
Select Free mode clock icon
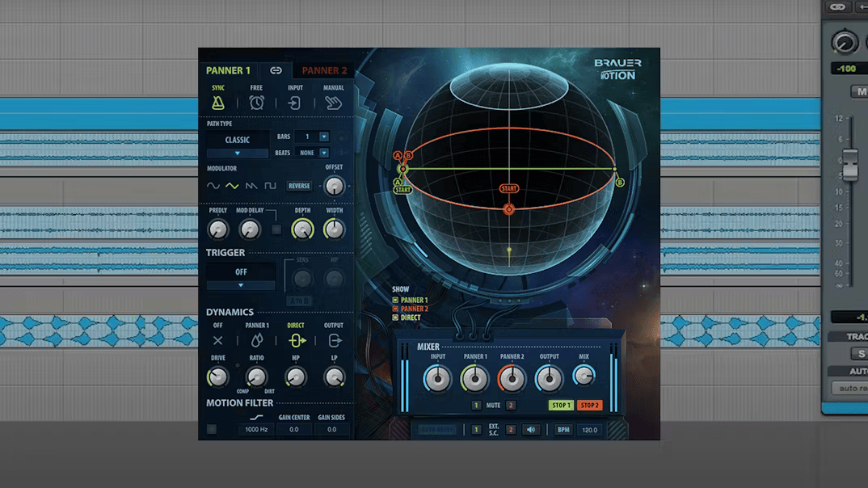[256, 103]
